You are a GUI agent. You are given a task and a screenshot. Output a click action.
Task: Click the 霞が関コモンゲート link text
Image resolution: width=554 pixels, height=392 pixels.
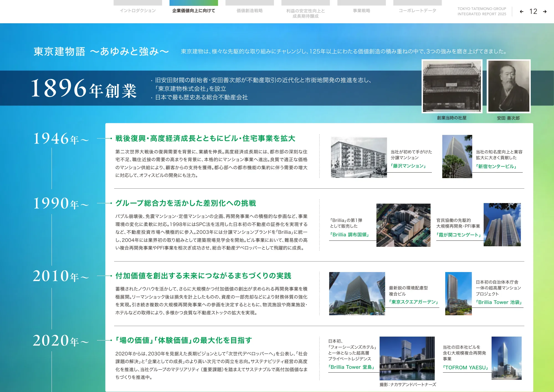pyautogui.click(x=459, y=235)
